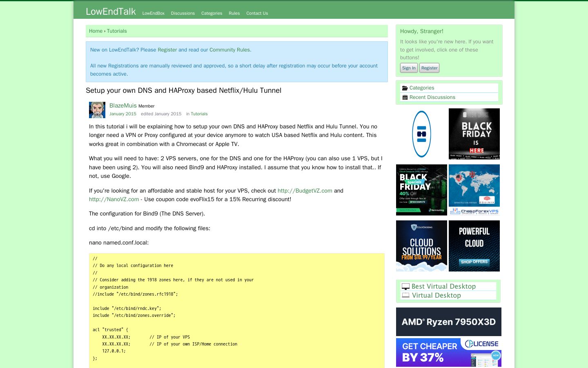Click the Sign In button

click(x=409, y=68)
